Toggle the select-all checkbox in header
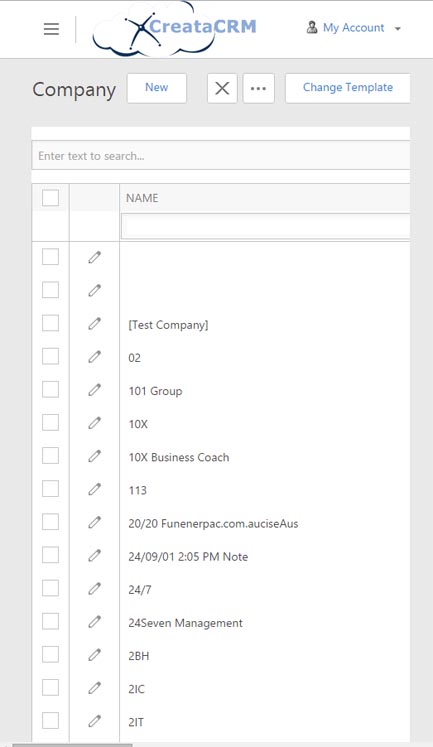This screenshot has width=433, height=747. [50, 198]
